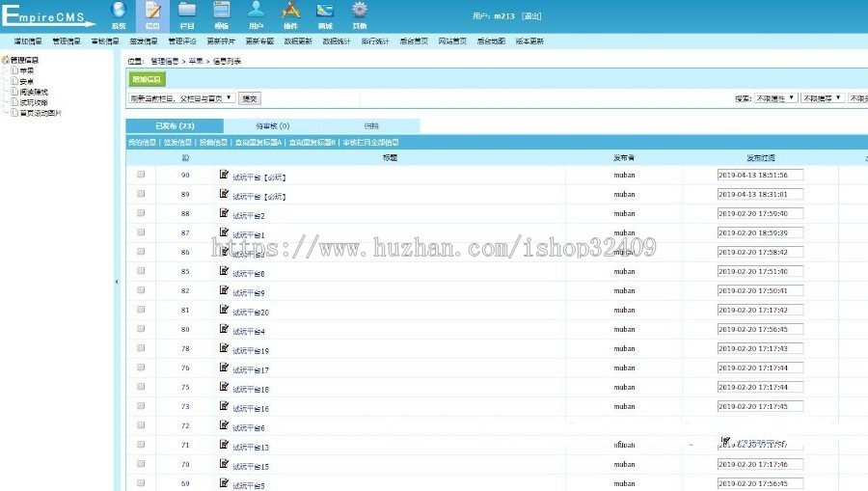Click edit icon for row ID 89
Image resolution: width=868 pixels, height=491 pixels.
point(224,194)
